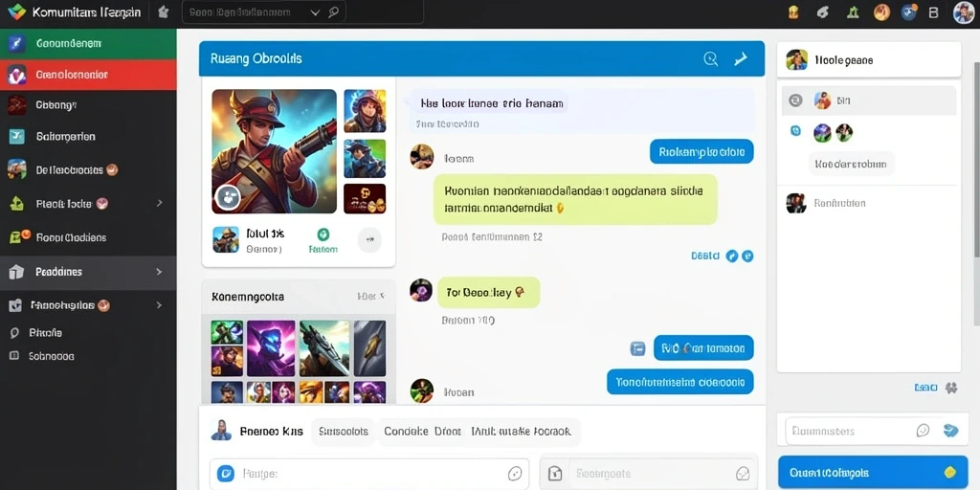Expand the Pfeoit fodte sidebar chevron

pos(160,203)
